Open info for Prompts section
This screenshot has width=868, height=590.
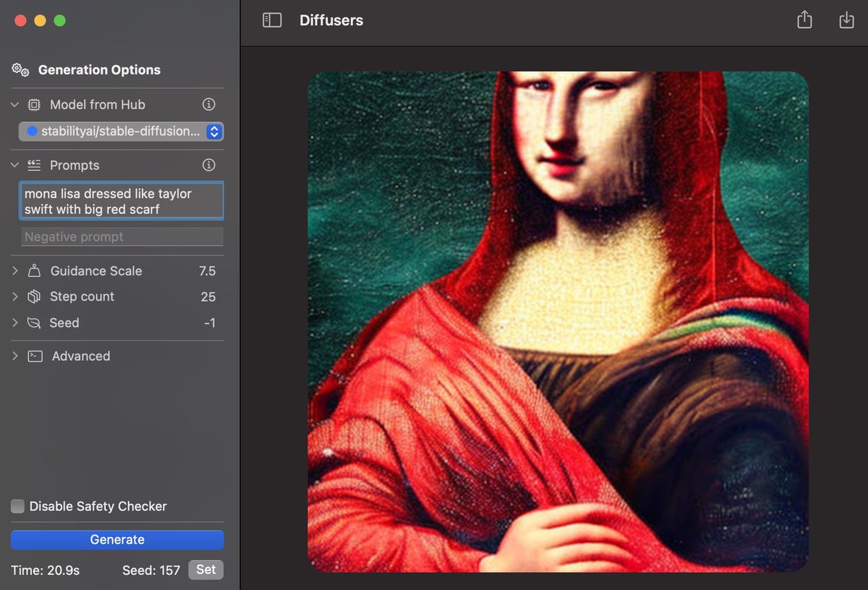point(209,165)
